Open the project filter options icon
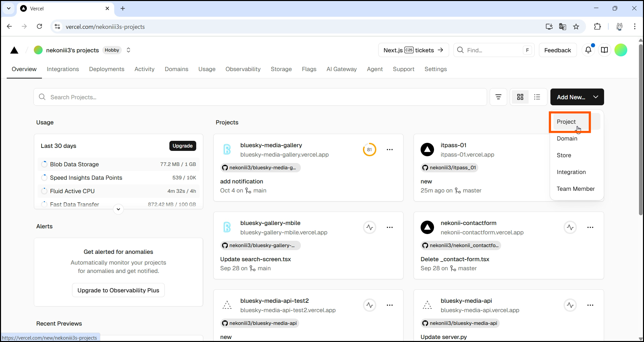The image size is (644, 342). [x=498, y=97]
